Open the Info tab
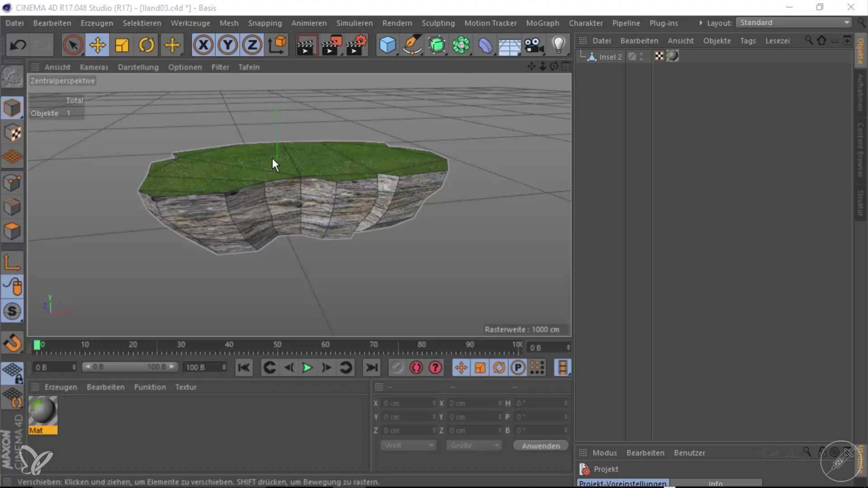This screenshot has height=488, width=868. (715, 483)
